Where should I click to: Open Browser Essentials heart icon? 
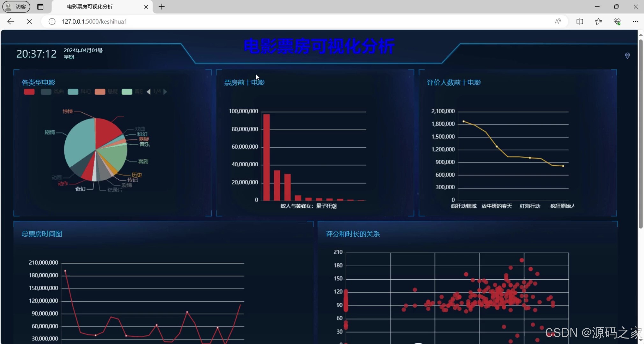pos(617,21)
